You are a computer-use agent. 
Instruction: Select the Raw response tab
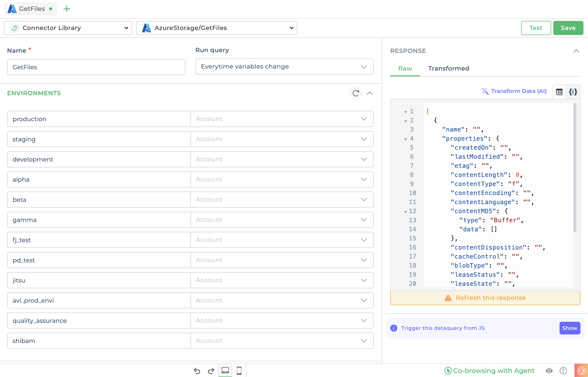pyautogui.click(x=405, y=69)
